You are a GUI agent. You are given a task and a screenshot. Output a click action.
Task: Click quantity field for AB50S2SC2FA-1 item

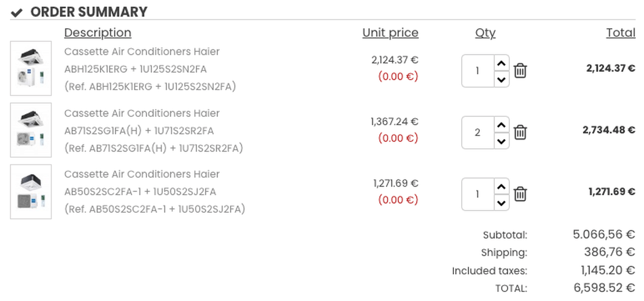[x=477, y=194]
